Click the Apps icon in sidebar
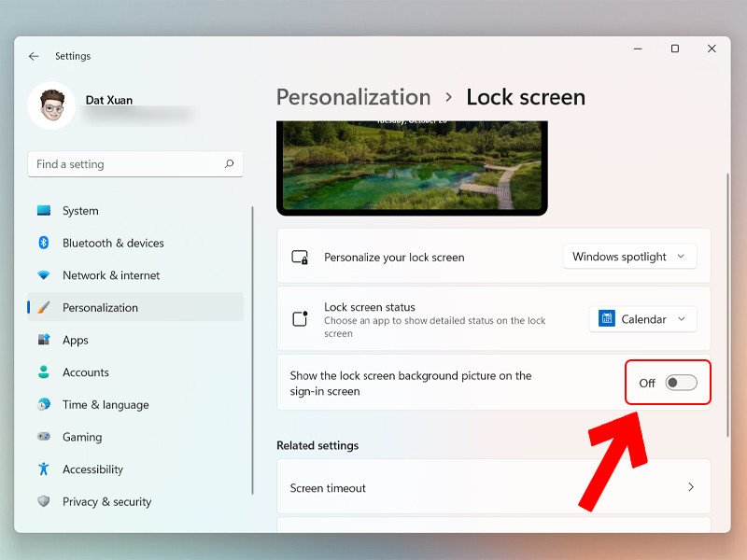Image resolution: width=747 pixels, height=560 pixels. [43, 340]
